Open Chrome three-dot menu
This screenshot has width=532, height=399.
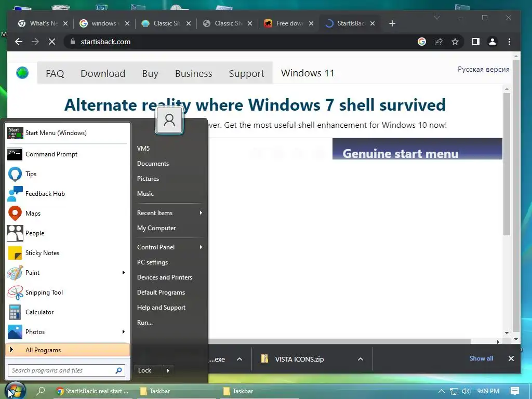(x=509, y=42)
